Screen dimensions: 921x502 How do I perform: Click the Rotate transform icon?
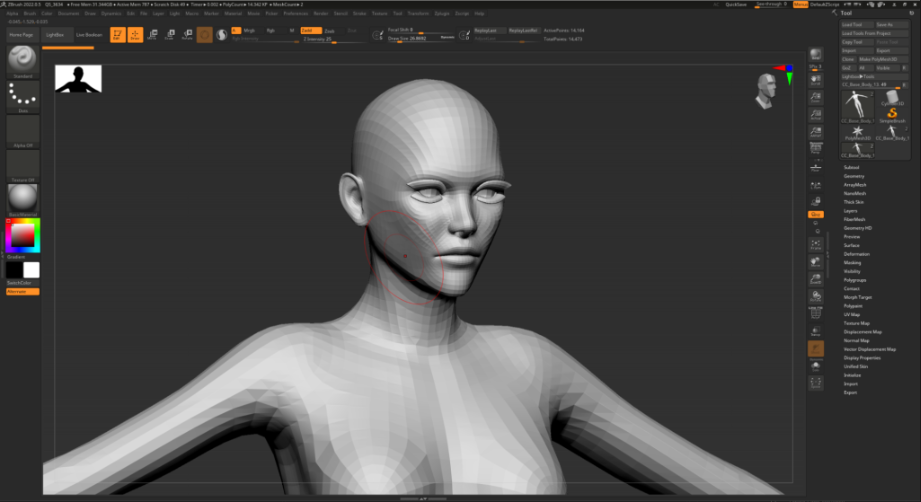[187, 35]
